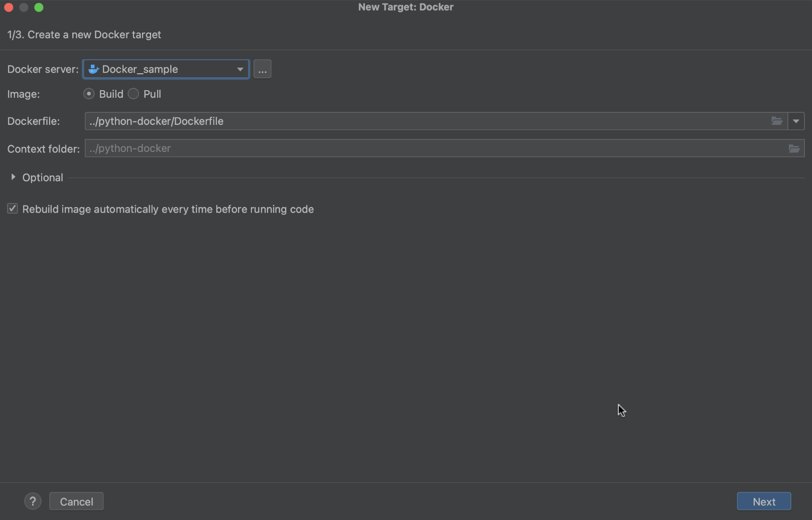812x520 pixels.
Task: Browse for Context folder using folder icon
Action: pyautogui.click(x=793, y=148)
